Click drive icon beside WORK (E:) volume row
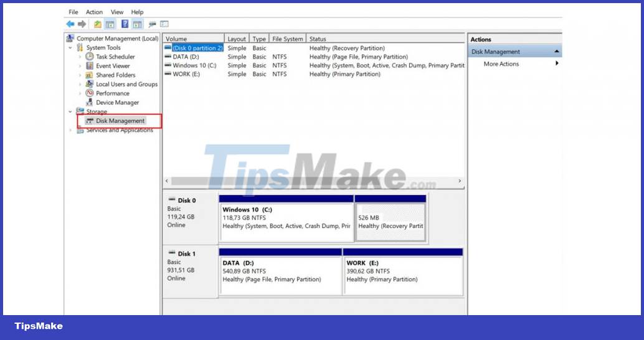The height and width of the screenshot is (340, 644). [x=168, y=74]
